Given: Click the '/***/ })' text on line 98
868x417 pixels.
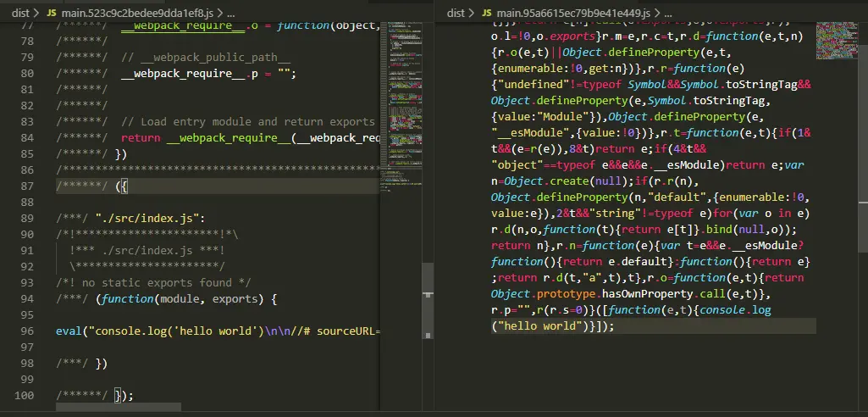Looking at the screenshot, I should coord(82,364).
